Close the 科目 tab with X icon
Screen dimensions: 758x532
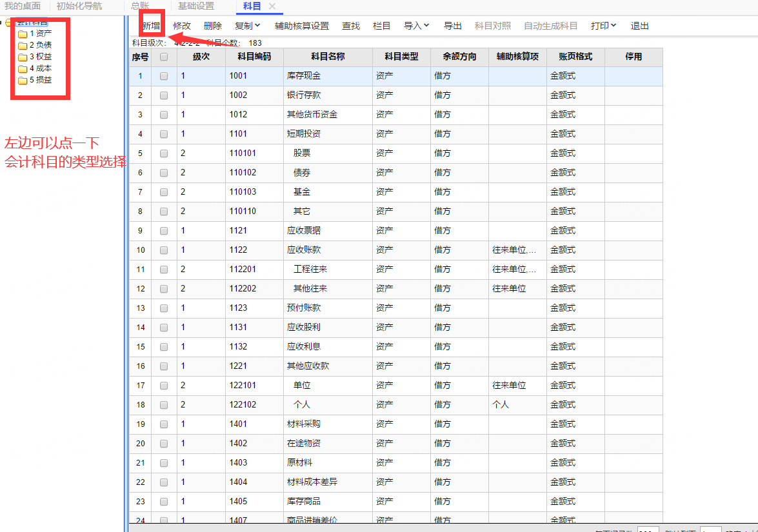272,6
